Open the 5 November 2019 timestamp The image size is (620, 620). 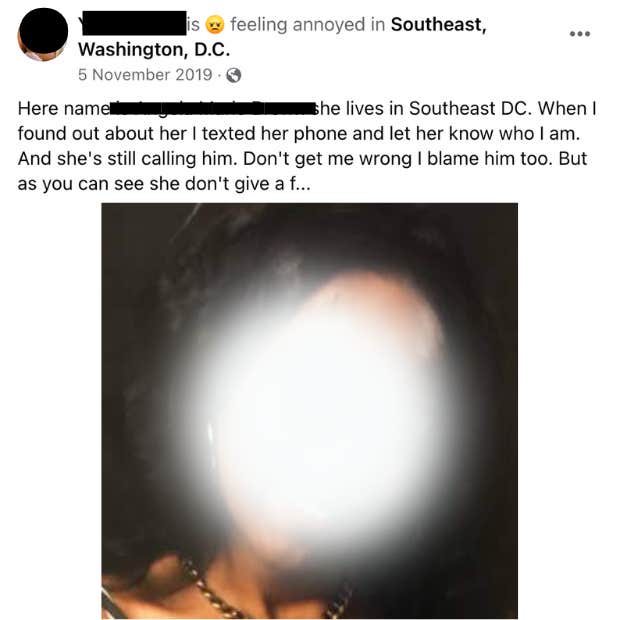145,75
